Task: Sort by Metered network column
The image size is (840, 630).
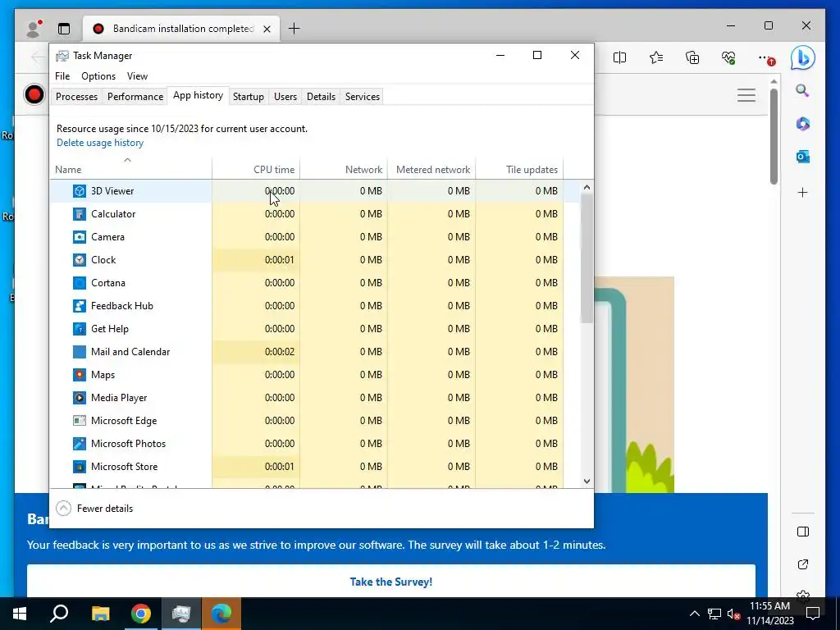Action: click(431, 169)
